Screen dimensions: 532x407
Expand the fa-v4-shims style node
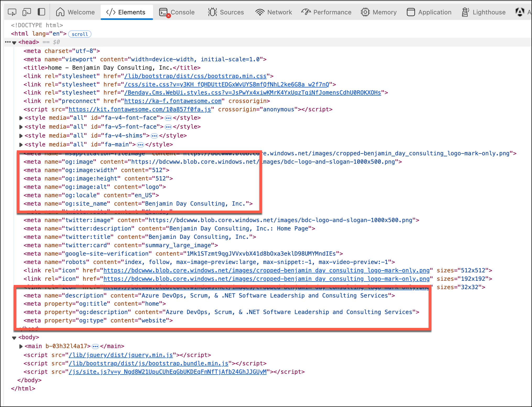[21, 136]
